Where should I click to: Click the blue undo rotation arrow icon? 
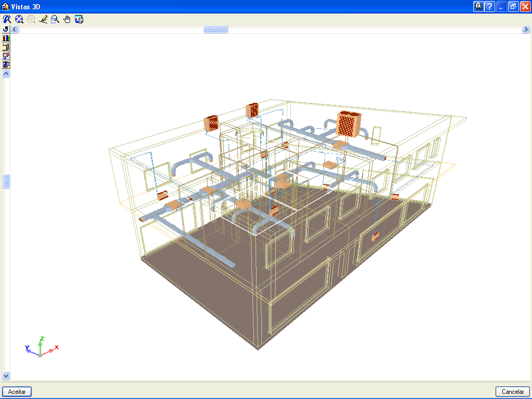(6, 29)
